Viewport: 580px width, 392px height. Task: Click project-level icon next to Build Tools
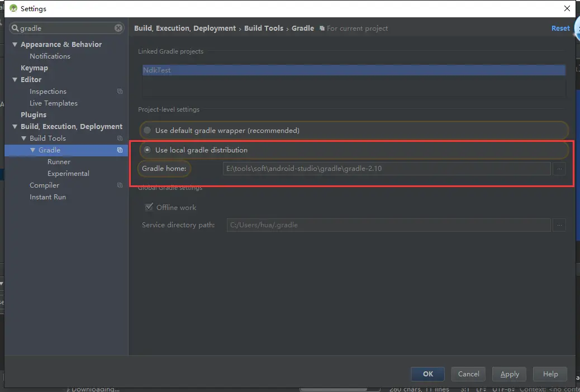pyautogui.click(x=120, y=138)
